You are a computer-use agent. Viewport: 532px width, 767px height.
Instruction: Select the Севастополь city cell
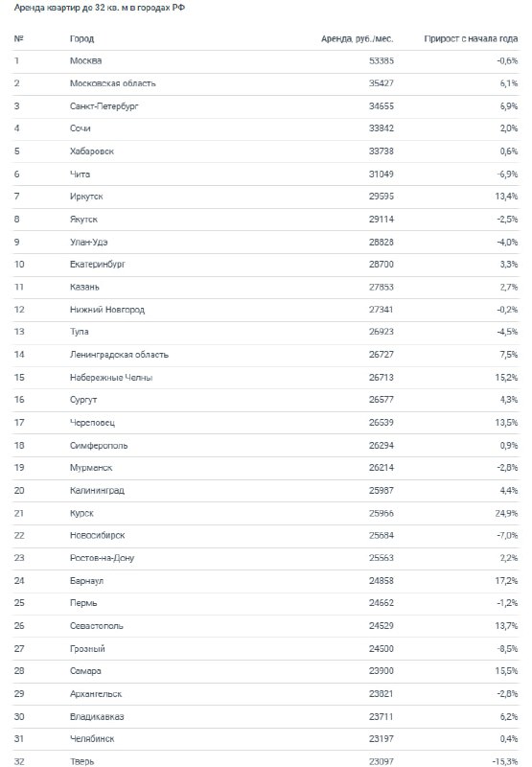click(96, 626)
